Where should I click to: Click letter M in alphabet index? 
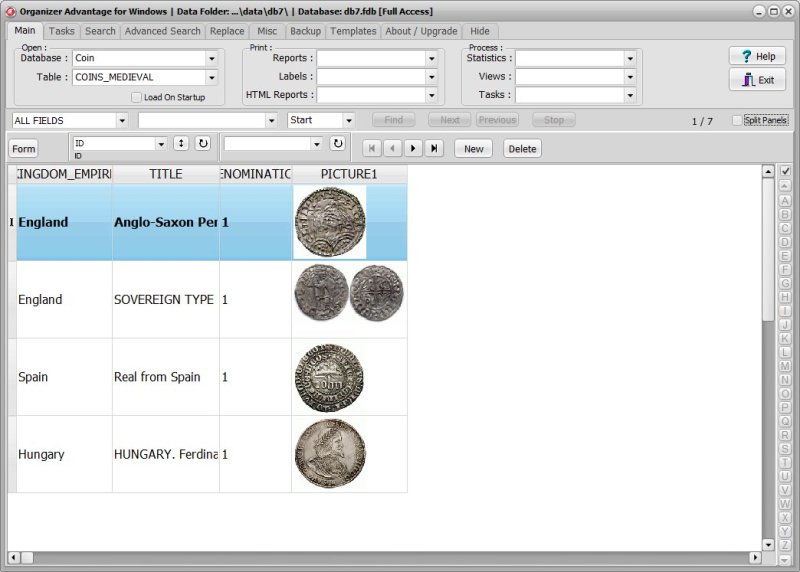(x=785, y=366)
